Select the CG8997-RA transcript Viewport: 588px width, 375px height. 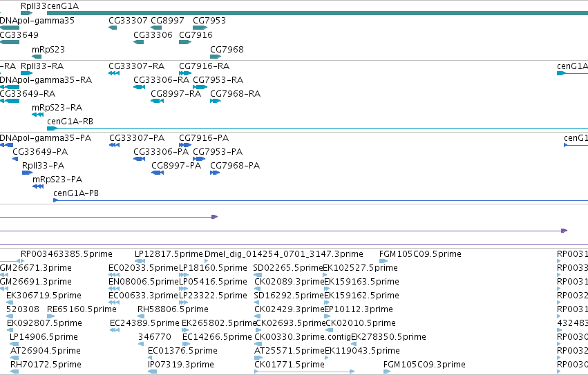point(157,101)
